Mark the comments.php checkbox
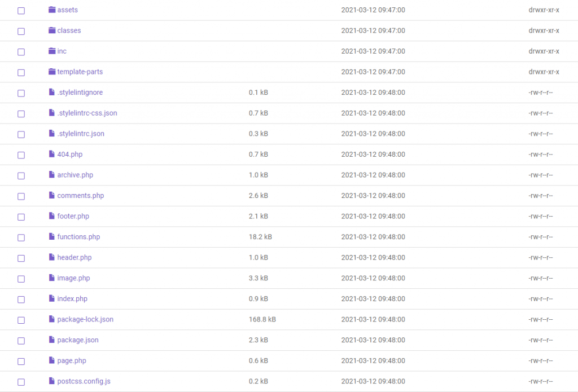This screenshot has height=392, width=578. 21,196
